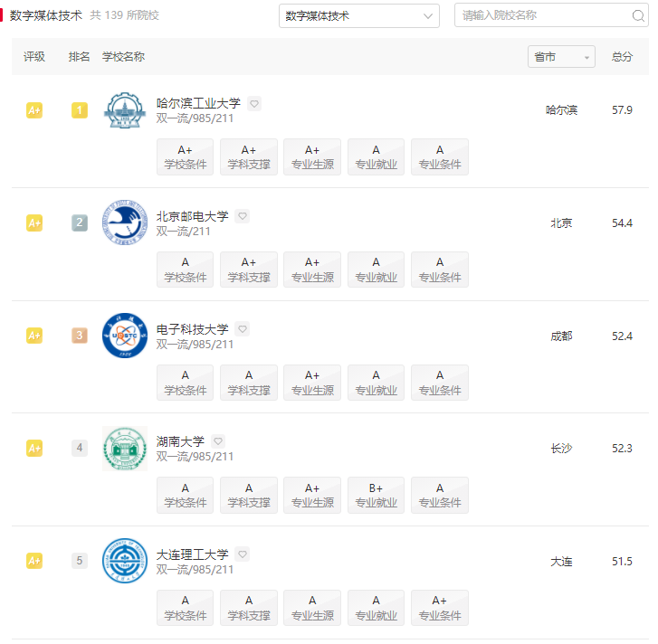This screenshot has width=658, height=644.
Task: Open 电子科技大学 UESTC logo
Action: [x=125, y=336]
